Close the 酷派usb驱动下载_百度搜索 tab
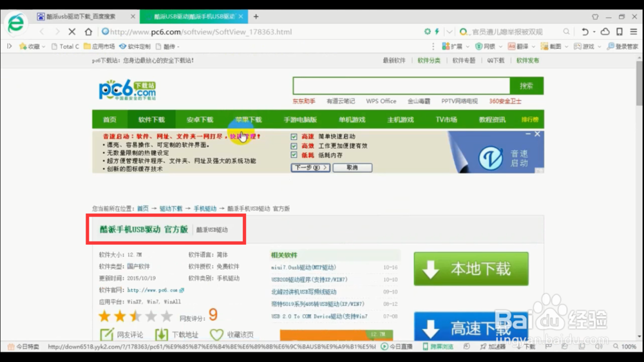The image size is (644, 362). tap(133, 17)
